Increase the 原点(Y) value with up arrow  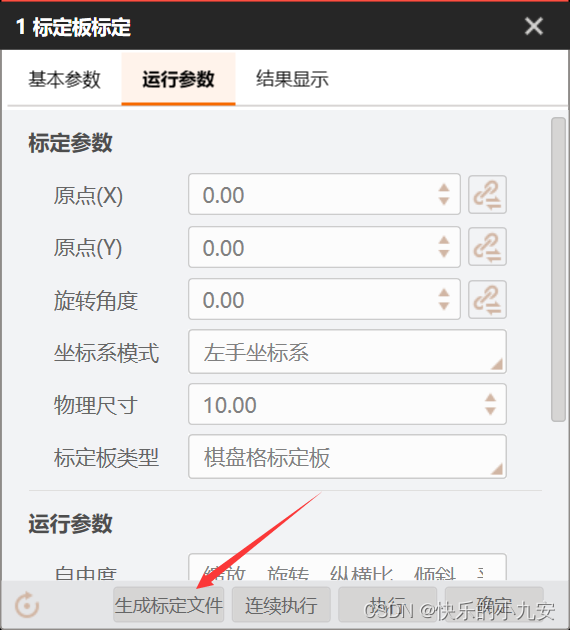(444, 240)
